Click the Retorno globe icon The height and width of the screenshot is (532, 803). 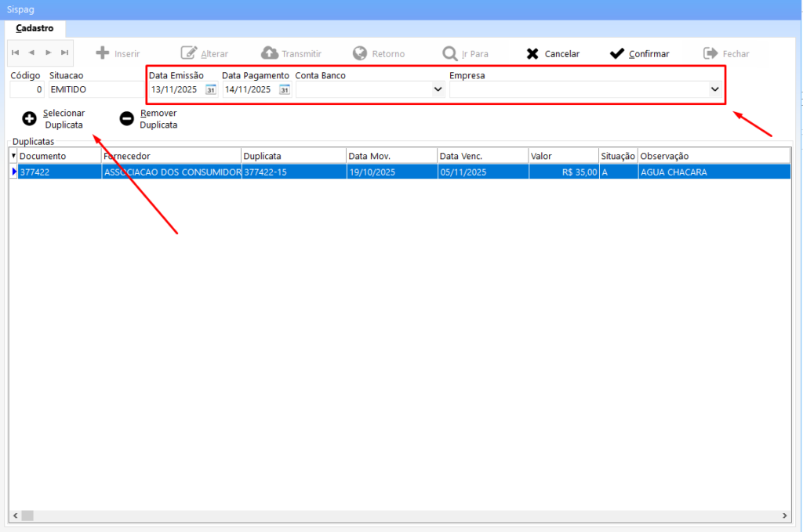(360, 53)
